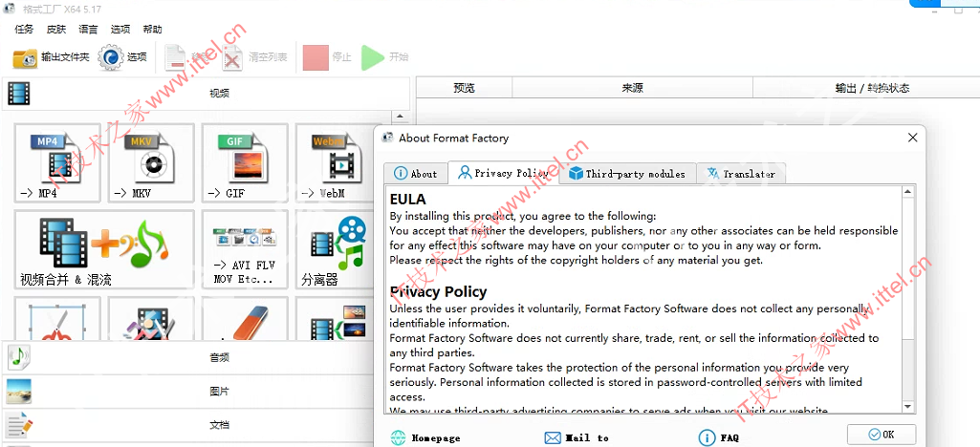The image size is (980, 447).
Task: Click the Privacy Policy heading in text
Action: point(438,291)
